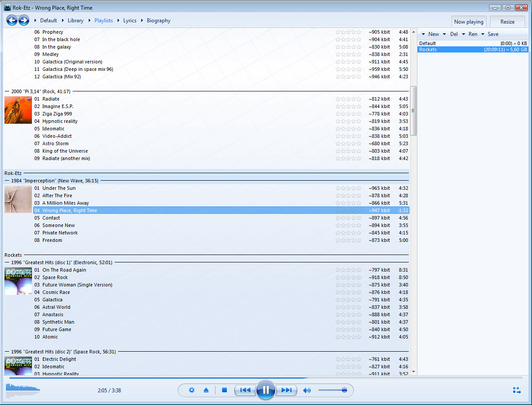Screen dimensions: 532x405
Task: Click the Resize button
Action: click(x=508, y=21)
